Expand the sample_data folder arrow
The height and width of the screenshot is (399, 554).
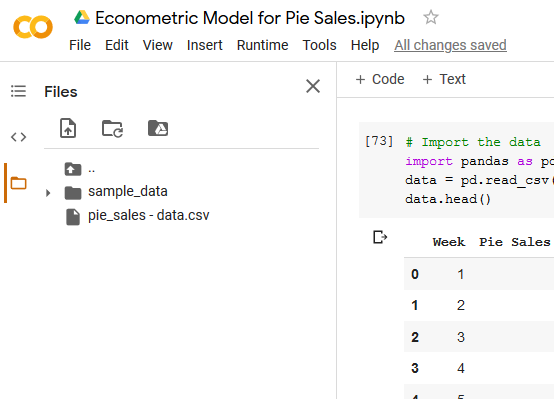(48, 193)
